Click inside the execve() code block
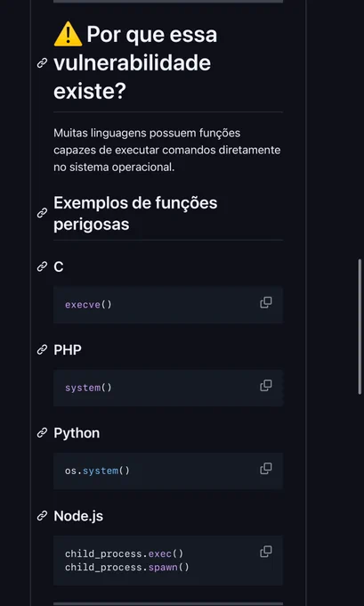 (x=168, y=305)
